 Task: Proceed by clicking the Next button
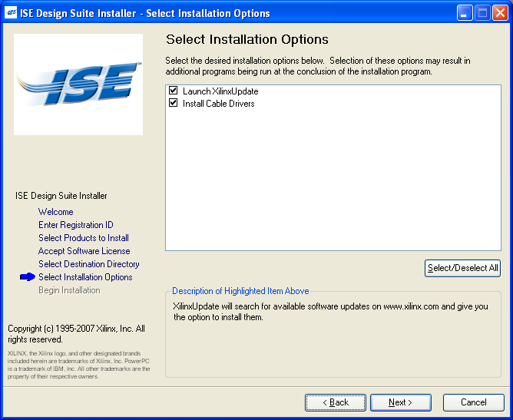pyautogui.click(x=400, y=402)
